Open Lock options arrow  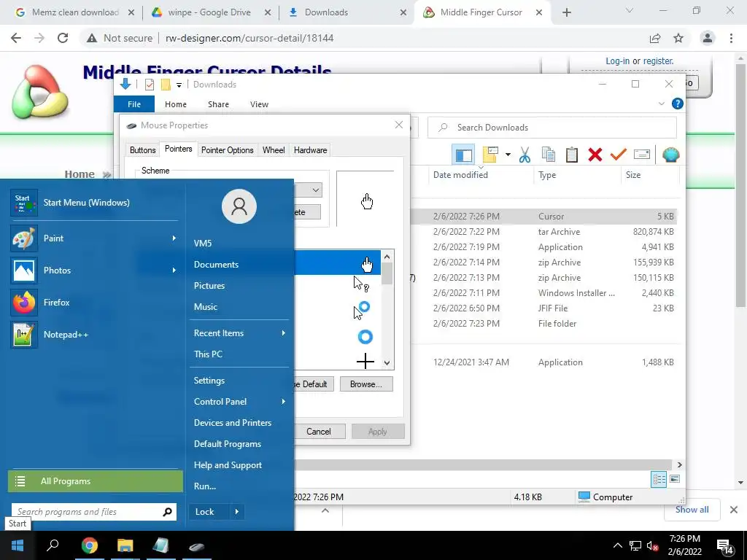click(237, 512)
